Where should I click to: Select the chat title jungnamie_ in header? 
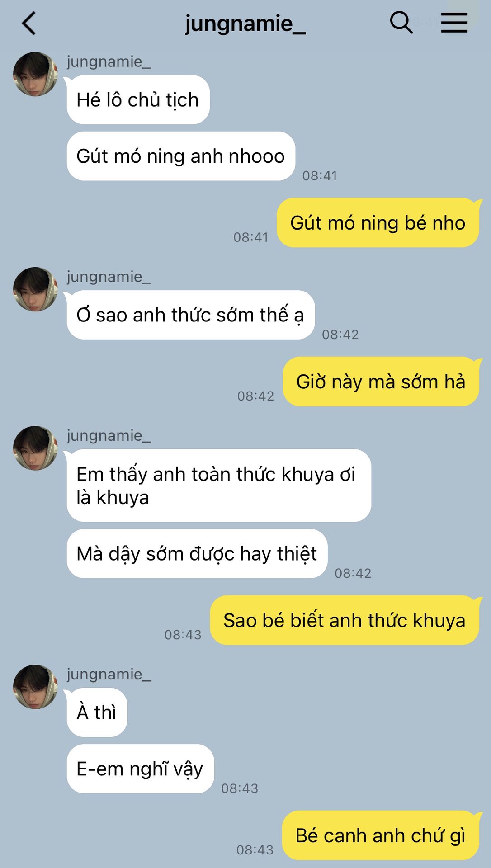point(245,24)
